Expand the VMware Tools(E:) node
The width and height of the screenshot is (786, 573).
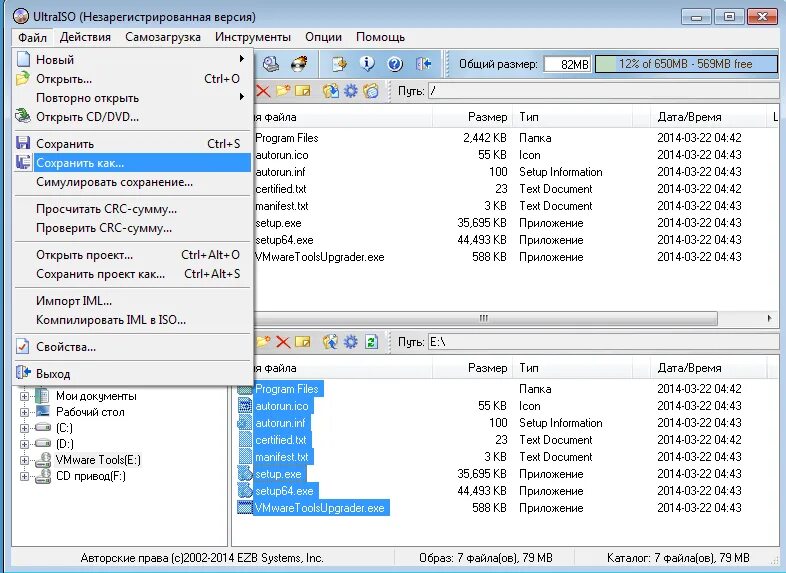[x=24, y=460]
